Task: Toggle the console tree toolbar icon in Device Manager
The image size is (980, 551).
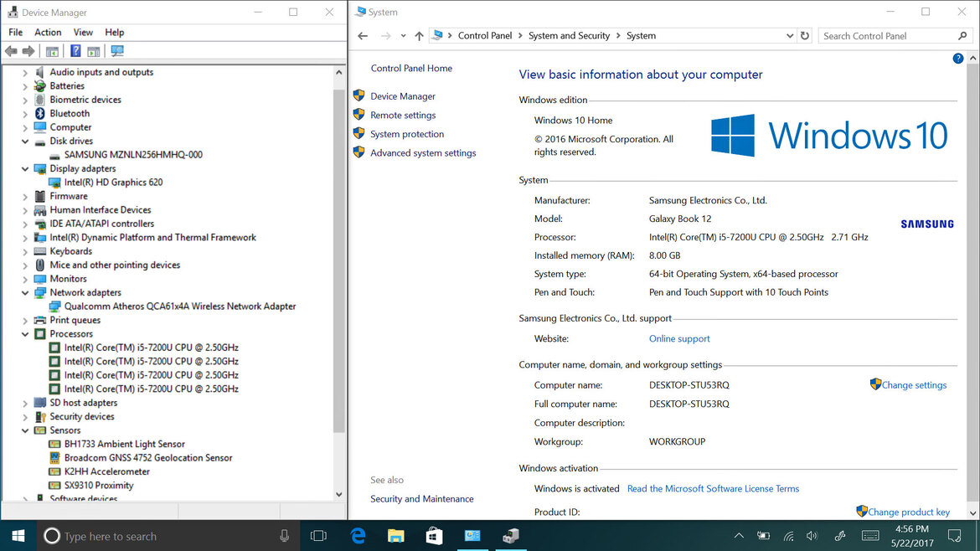Action: [x=53, y=51]
